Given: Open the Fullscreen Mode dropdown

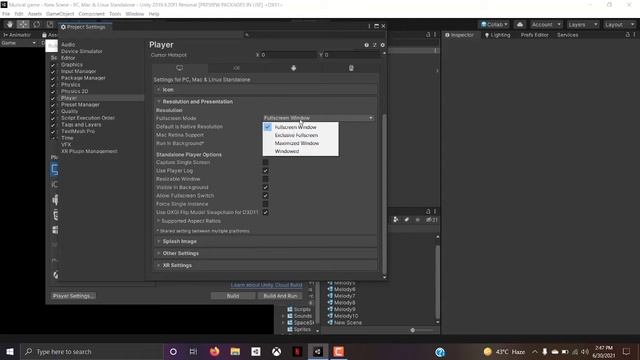Looking at the screenshot, I should [318, 118].
